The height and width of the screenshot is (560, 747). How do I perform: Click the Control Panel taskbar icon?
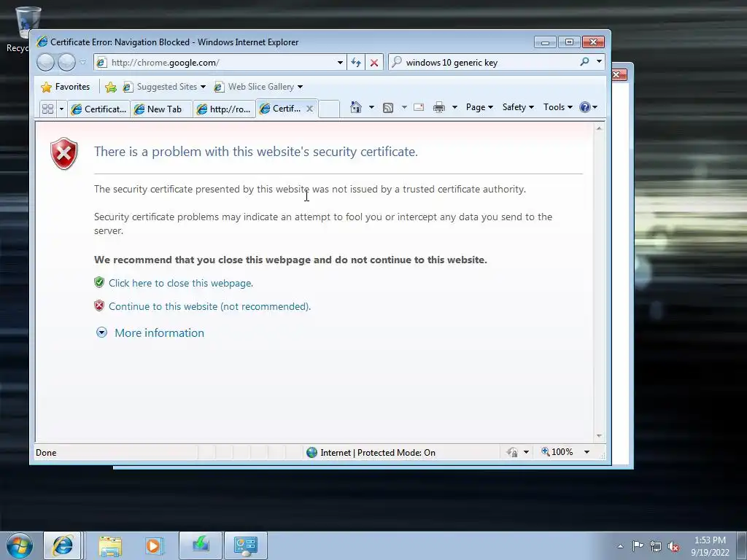tap(245, 545)
